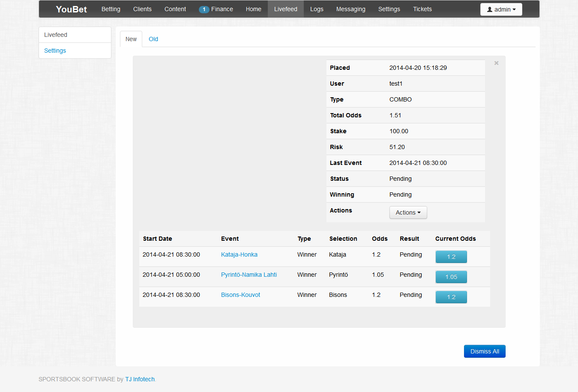The image size is (578, 392).
Task: Click the Last Event label
Action: tap(346, 163)
